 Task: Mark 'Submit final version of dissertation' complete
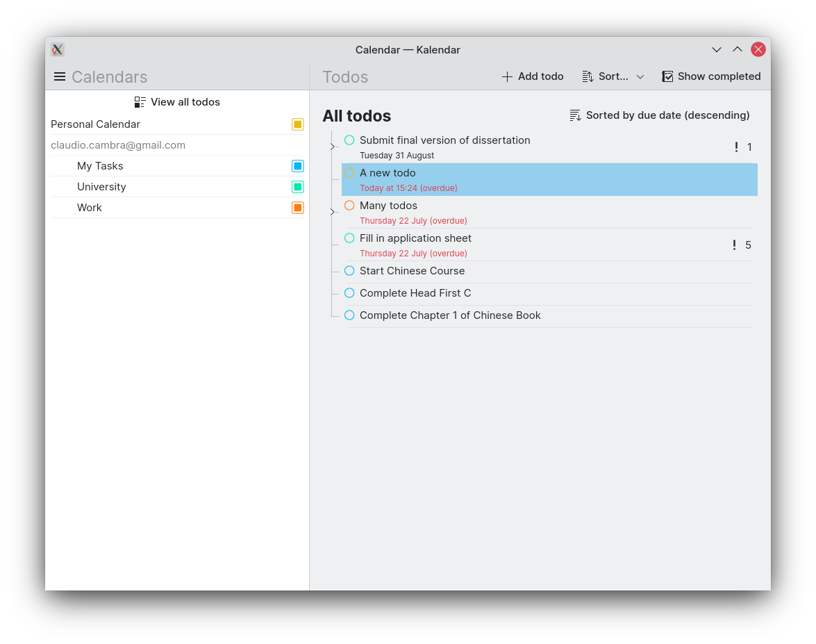[x=350, y=140]
